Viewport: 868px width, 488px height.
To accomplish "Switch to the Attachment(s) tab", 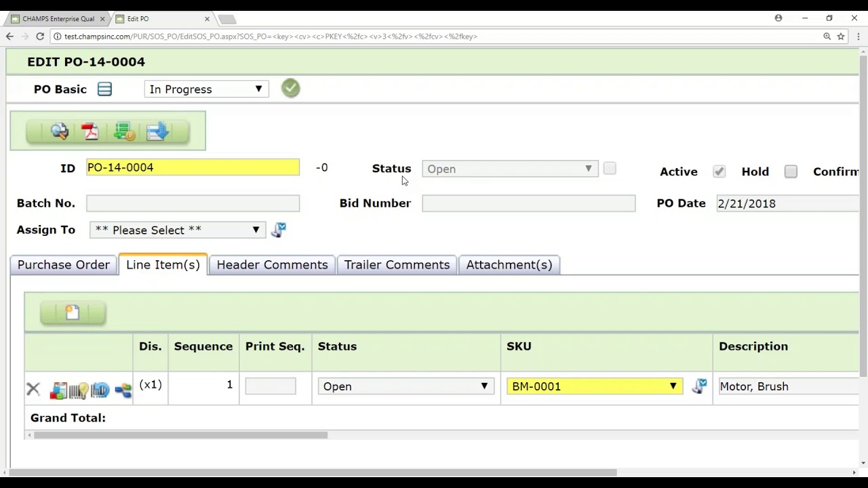I will (509, 265).
